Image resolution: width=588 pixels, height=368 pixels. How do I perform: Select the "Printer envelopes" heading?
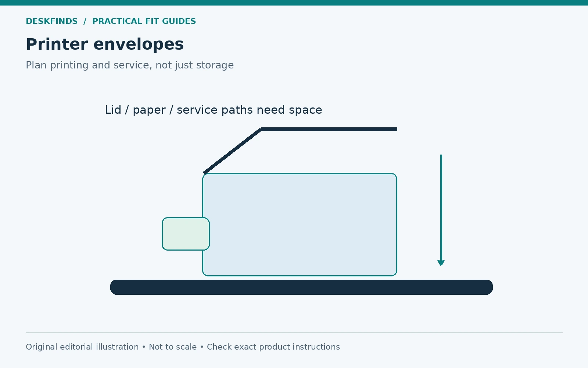105,45
